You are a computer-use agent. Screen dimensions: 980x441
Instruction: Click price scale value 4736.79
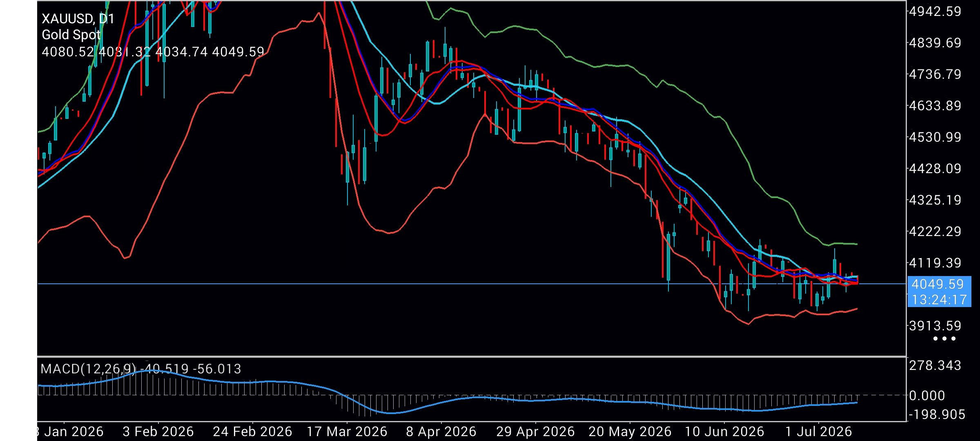(x=935, y=74)
